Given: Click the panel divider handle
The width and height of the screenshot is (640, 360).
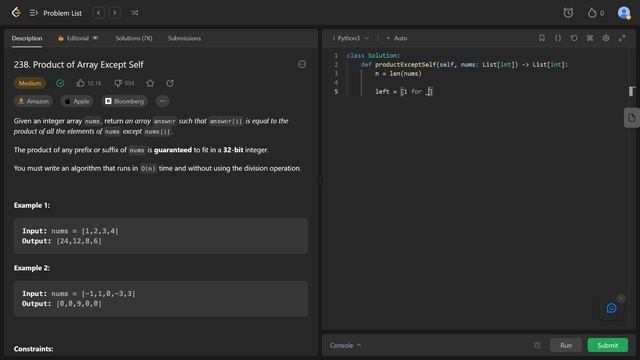Looking at the screenshot, I should tap(320, 180).
